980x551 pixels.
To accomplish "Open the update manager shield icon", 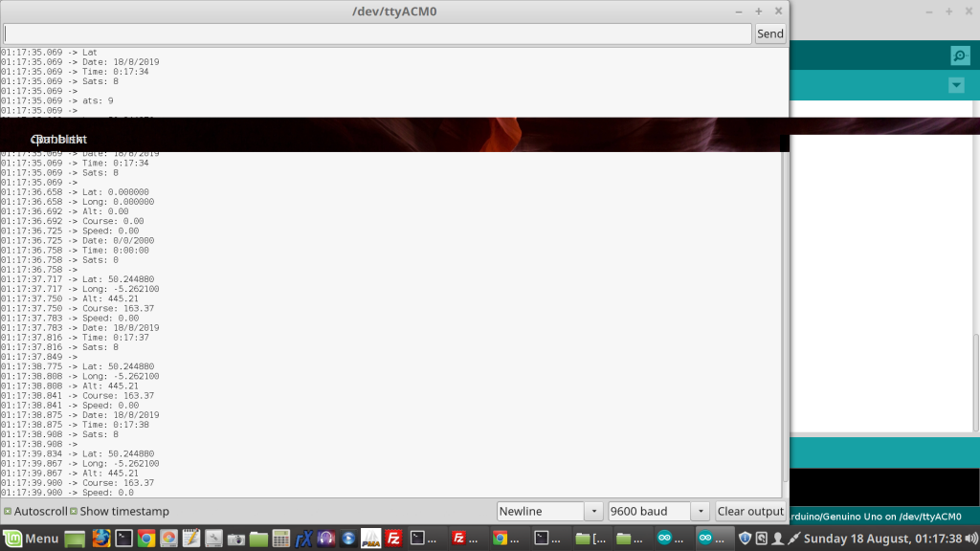I will (746, 539).
